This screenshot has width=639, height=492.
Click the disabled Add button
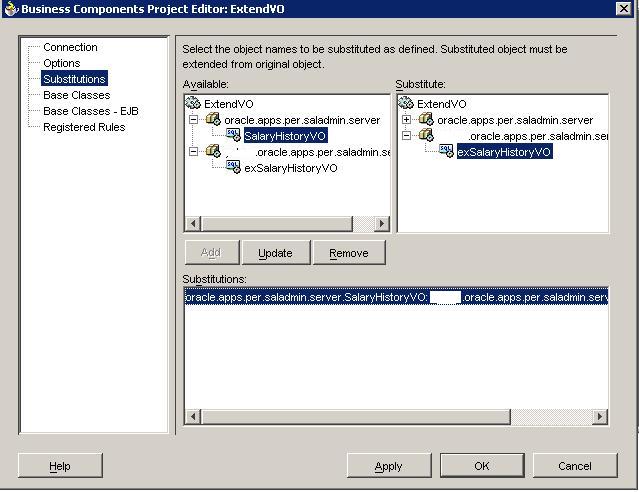[x=212, y=253]
